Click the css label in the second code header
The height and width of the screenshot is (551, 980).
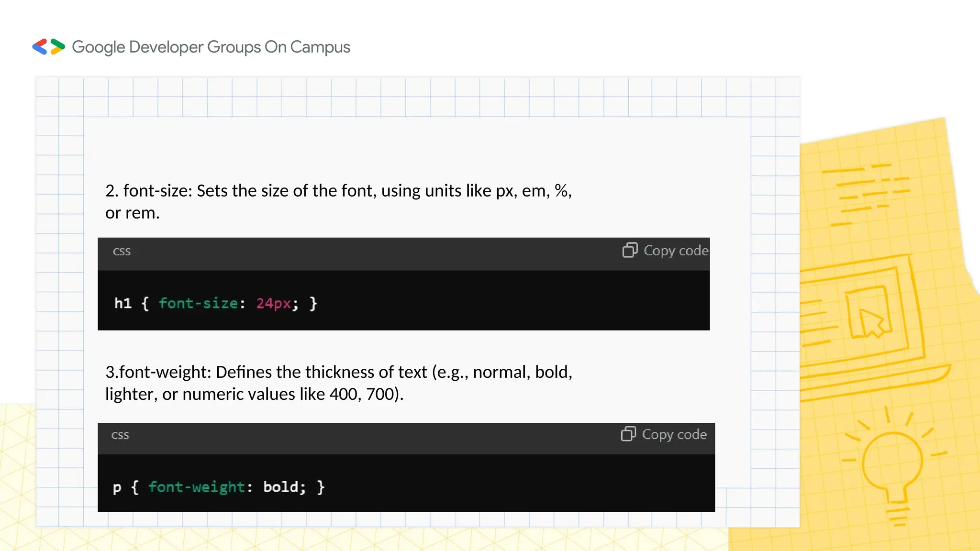(x=120, y=435)
